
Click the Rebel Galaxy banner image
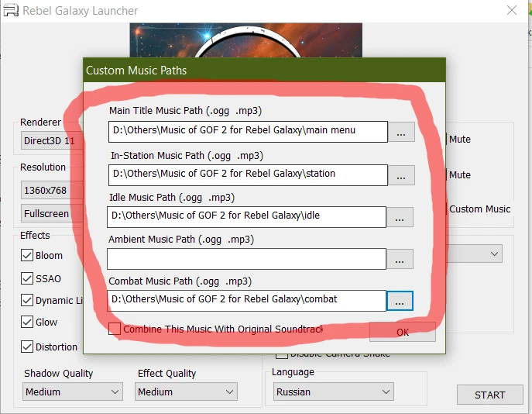[246, 40]
